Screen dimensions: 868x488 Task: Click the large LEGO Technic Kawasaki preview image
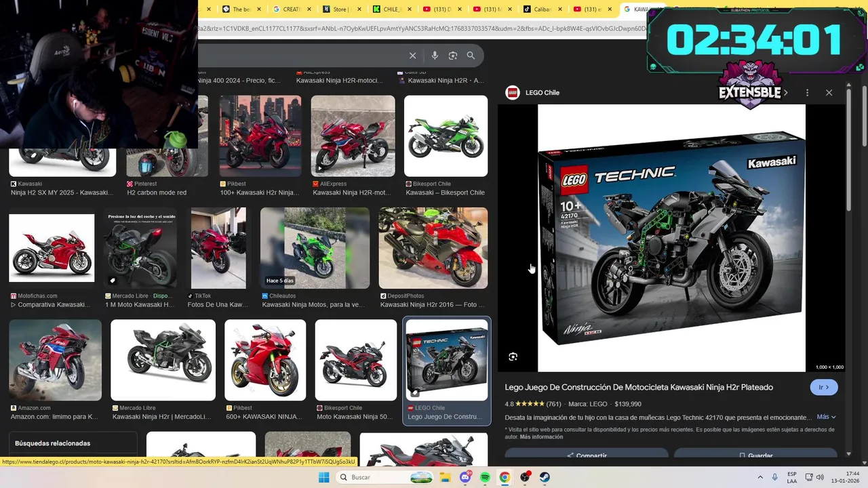point(671,238)
